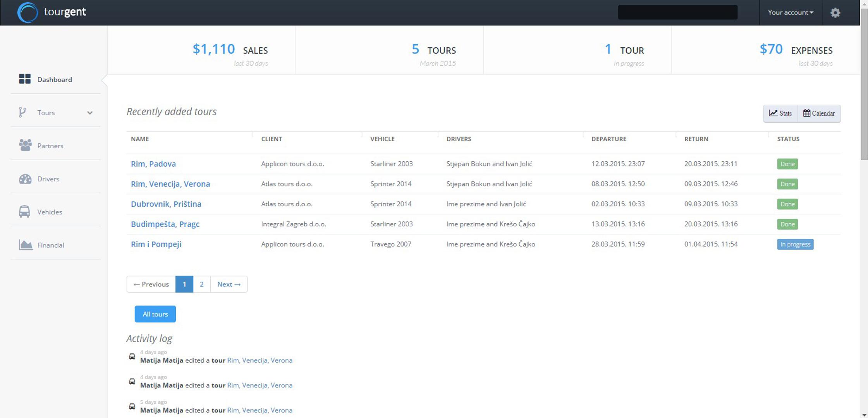Screen dimensions: 868x418
Task: Click Next pagination button
Action: click(x=229, y=284)
